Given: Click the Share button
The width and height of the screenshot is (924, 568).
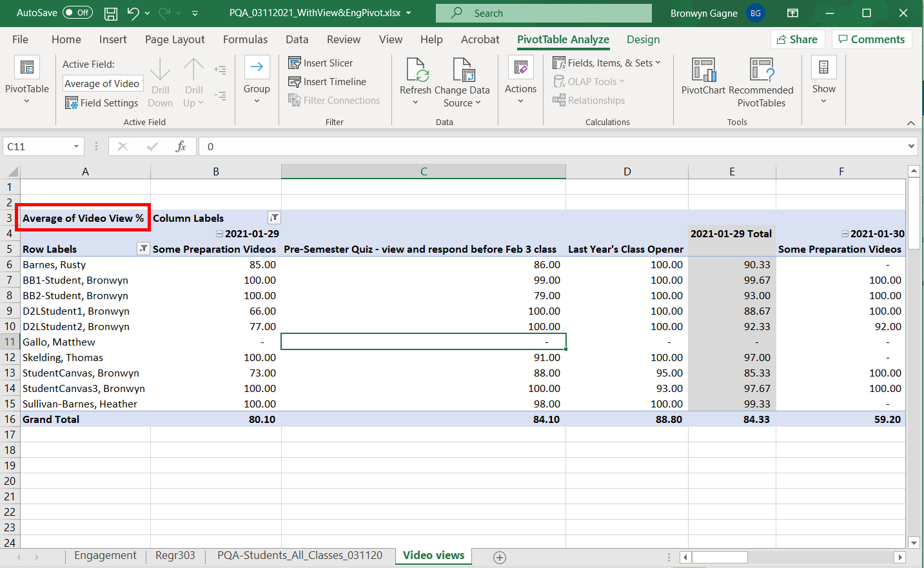Looking at the screenshot, I should [798, 39].
